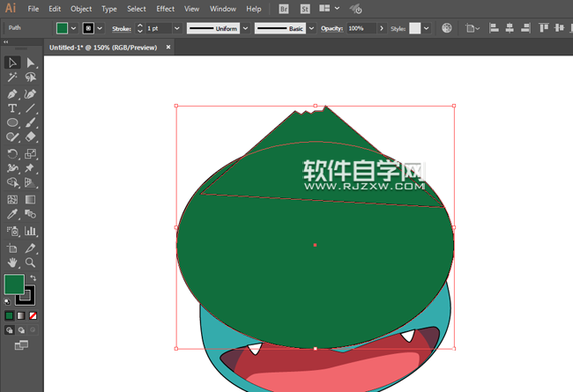
Task: Select the Rotate tool
Action: (12, 154)
